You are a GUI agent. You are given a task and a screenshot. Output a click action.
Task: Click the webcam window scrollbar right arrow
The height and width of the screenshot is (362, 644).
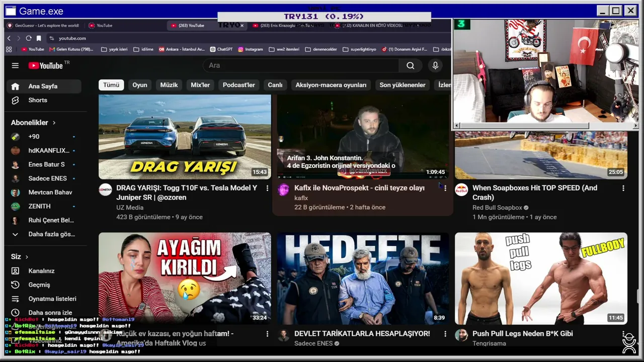(636, 126)
